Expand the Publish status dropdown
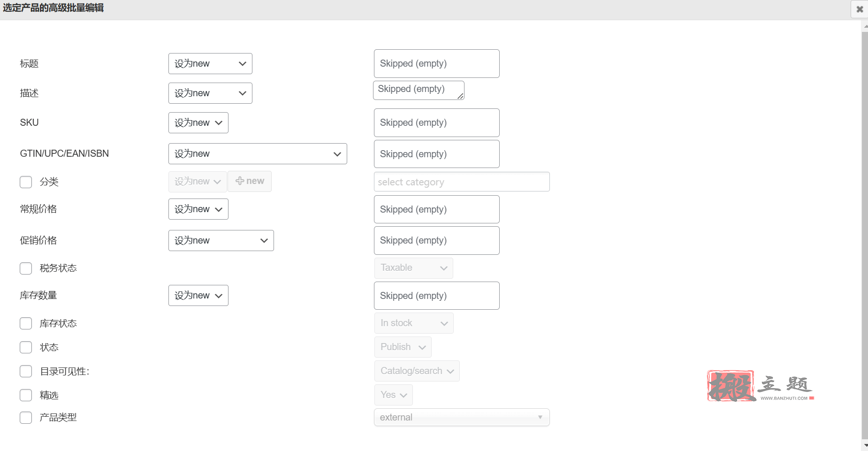This screenshot has height=451, width=868. [403, 347]
